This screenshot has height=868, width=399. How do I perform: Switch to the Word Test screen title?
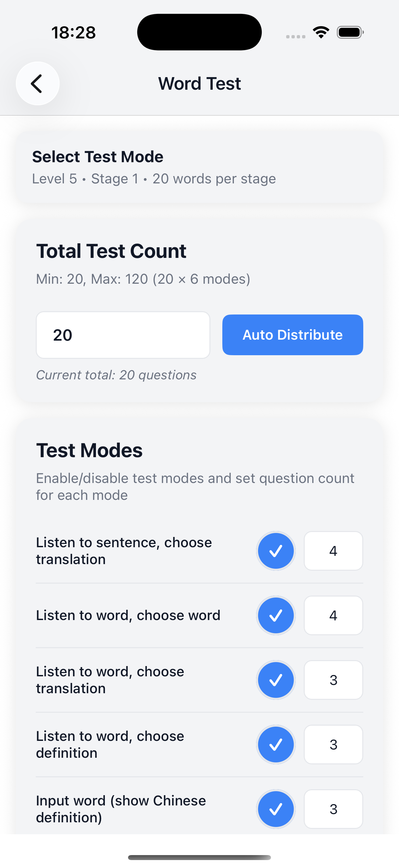tap(199, 83)
